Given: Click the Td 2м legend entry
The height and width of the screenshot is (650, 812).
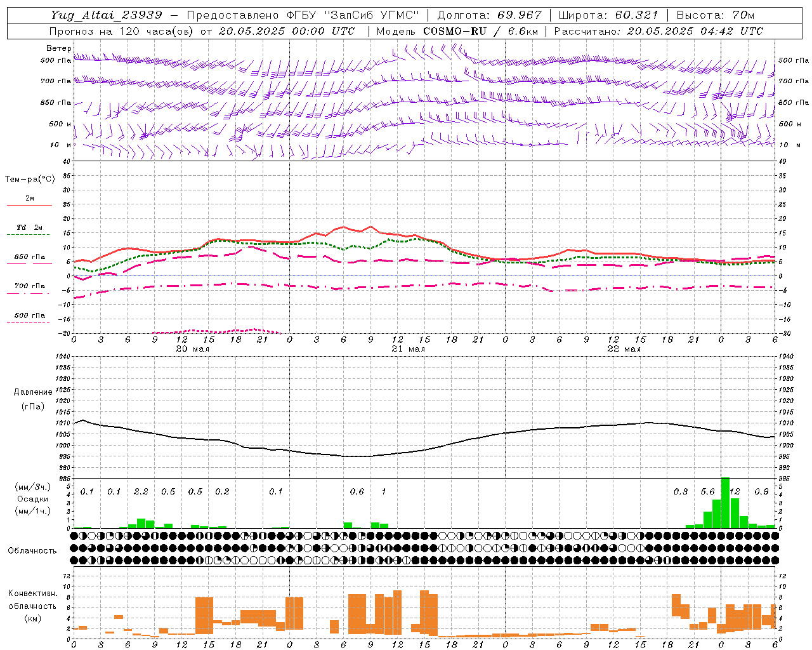Looking at the screenshot, I should [x=29, y=227].
